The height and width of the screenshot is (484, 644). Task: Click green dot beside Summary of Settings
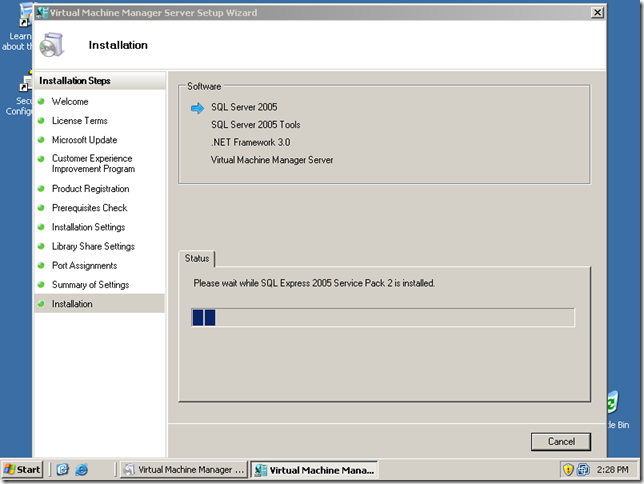[41, 284]
